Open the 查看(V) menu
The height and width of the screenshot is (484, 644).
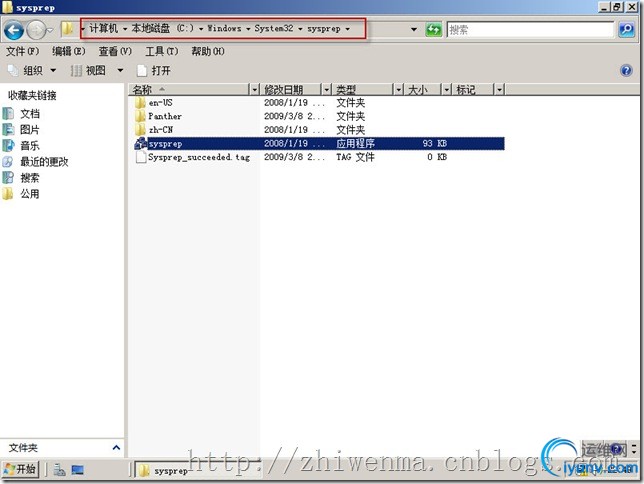115,51
